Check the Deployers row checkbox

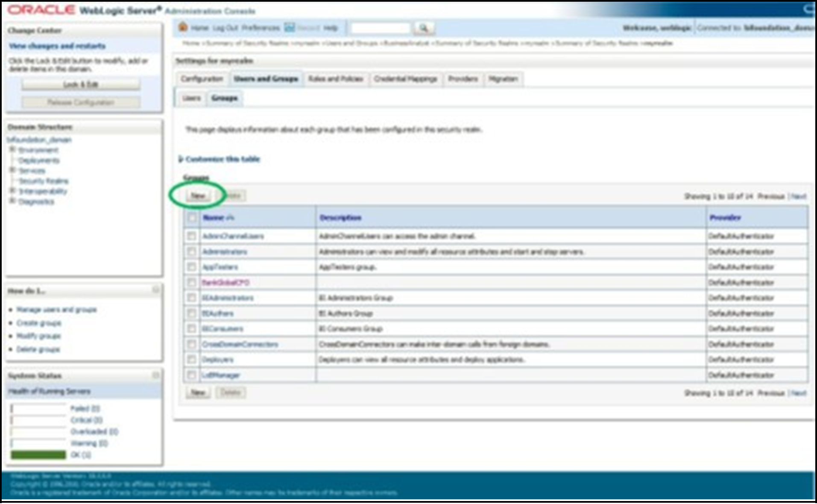coord(191,359)
